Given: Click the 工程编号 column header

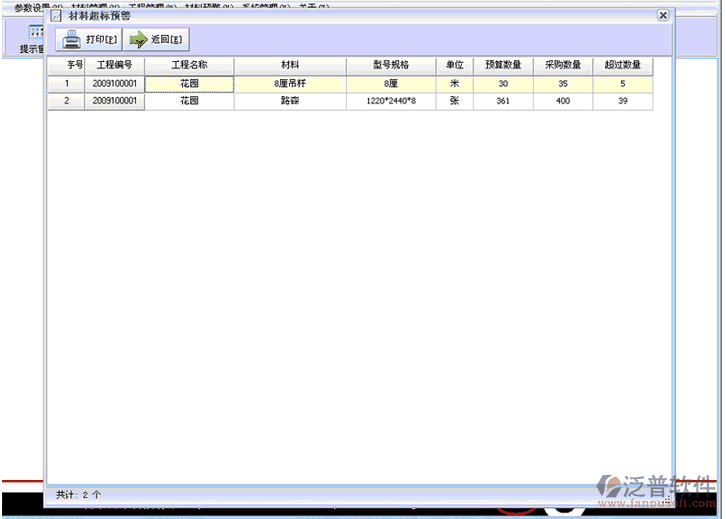Looking at the screenshot, I should (114, 66).
